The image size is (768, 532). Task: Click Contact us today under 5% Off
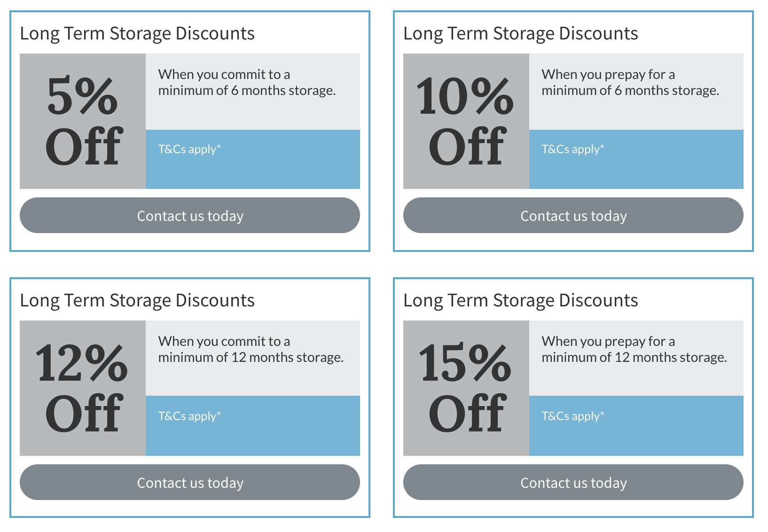190,215
